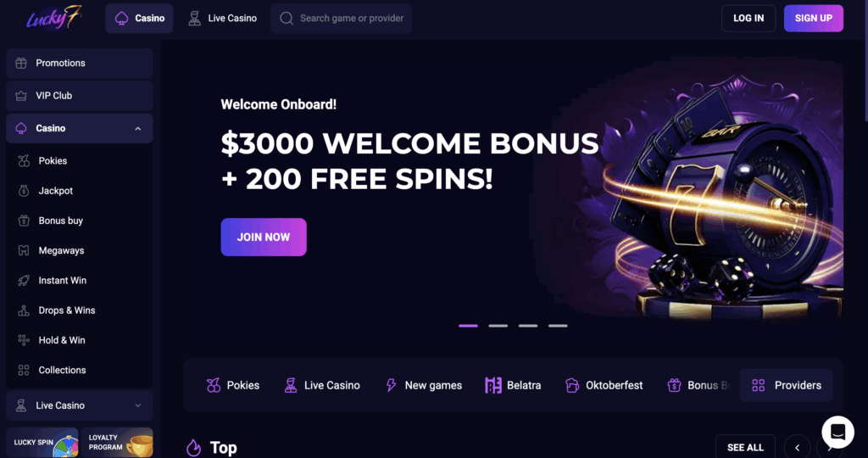Click the Hold & Win icon
The image size is (868, 458).
pyautogui.click(x=24, y=340)
